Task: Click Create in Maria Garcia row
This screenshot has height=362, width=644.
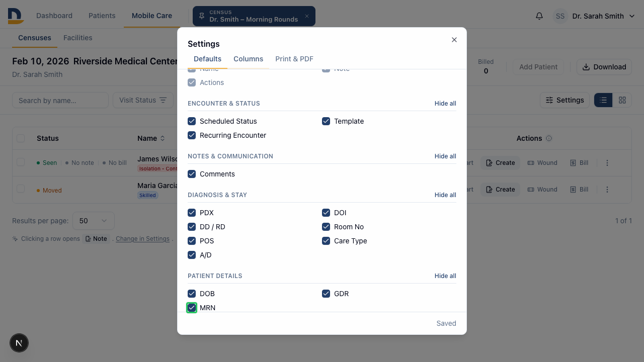Action: pyautogui.click(x=500, y=190)
